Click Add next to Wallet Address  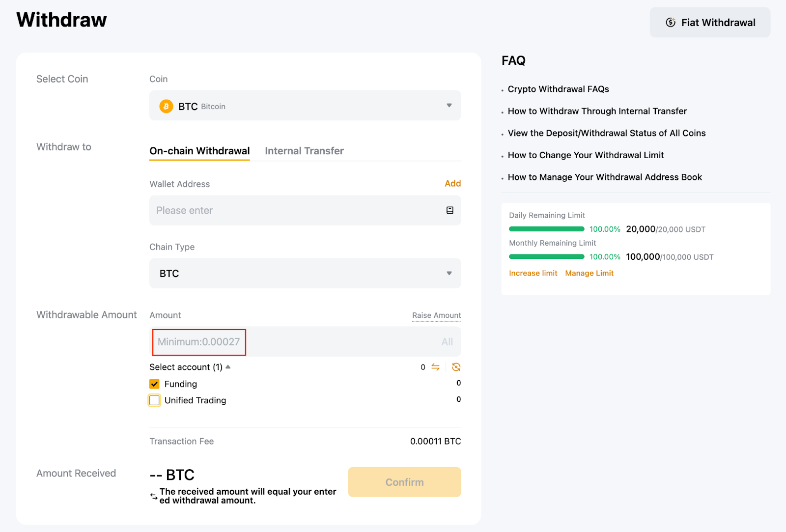pos(452,183)
